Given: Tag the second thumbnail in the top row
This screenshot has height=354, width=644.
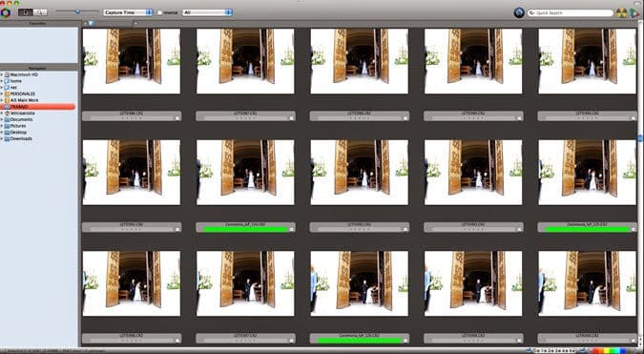Looking at the screenshot, I should pyautogui.click(x=292, y=118).
